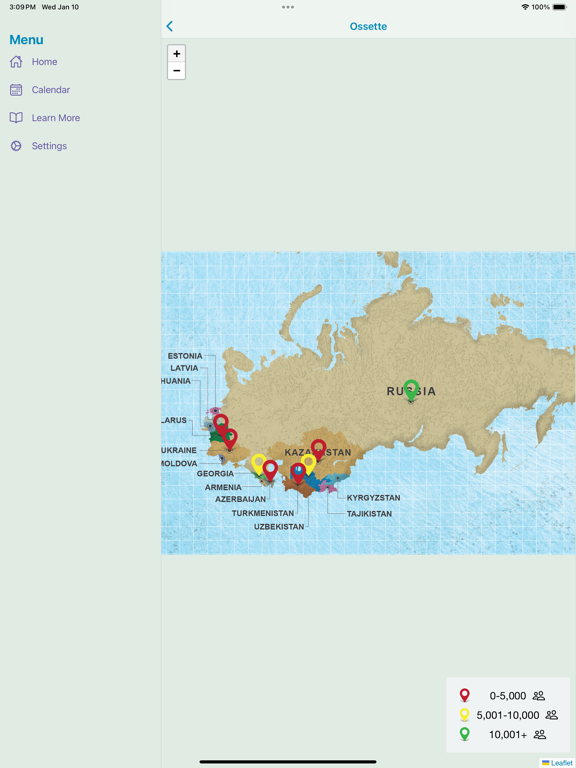Click the people icon beside 10,001+
This screenshot has width=576, height=768.
point(540,735)
